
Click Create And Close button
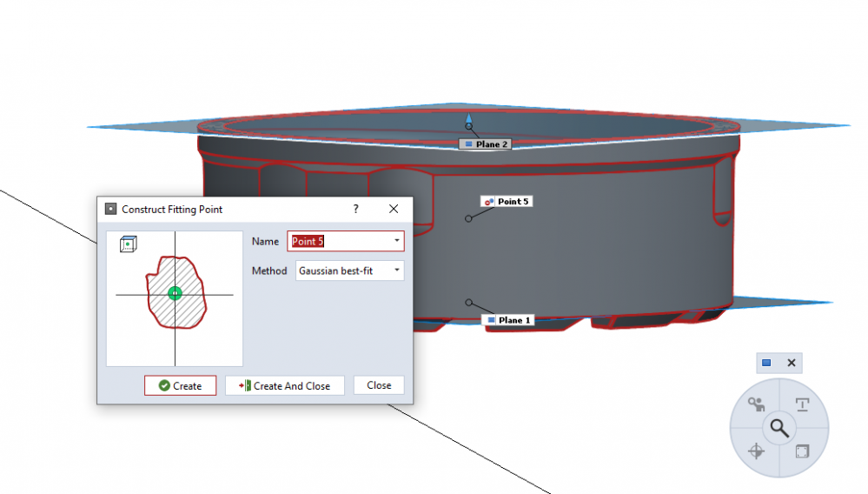point(284,385)
